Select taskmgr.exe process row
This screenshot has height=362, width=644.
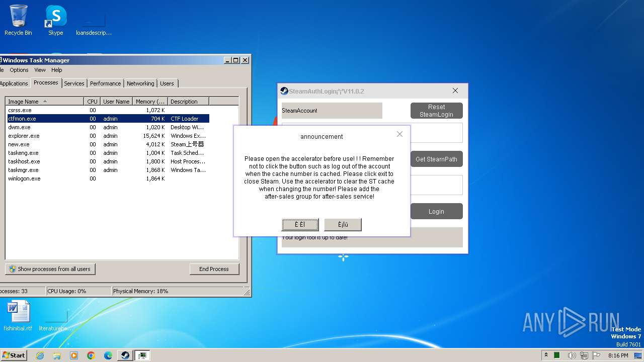(107, 170)
